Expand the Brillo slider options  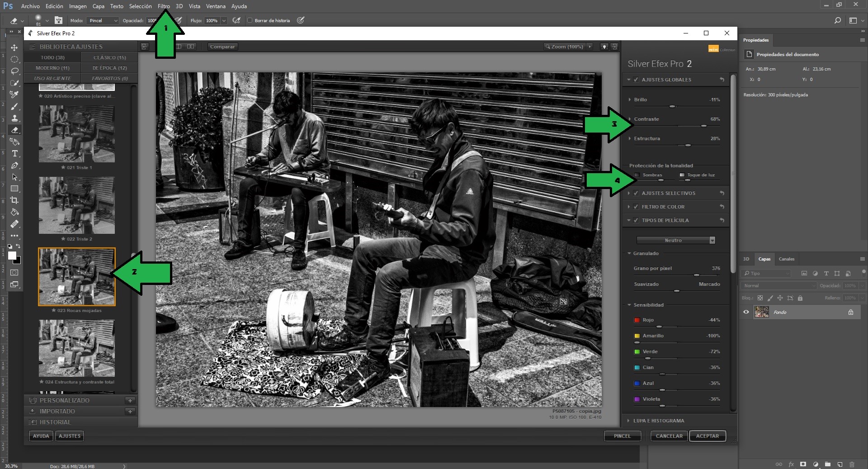pyautogui.click(x=629, y=99)
